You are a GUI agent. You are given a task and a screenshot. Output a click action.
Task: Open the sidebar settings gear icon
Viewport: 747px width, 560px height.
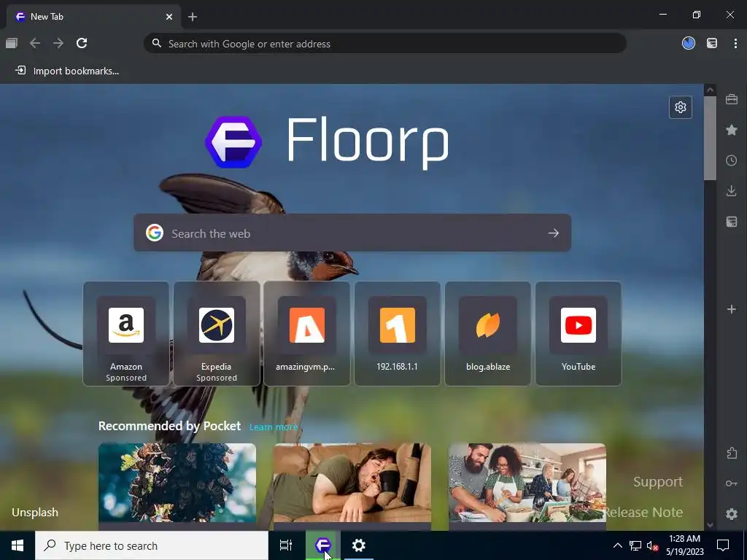pyautogui.click(x=731, y=514)
